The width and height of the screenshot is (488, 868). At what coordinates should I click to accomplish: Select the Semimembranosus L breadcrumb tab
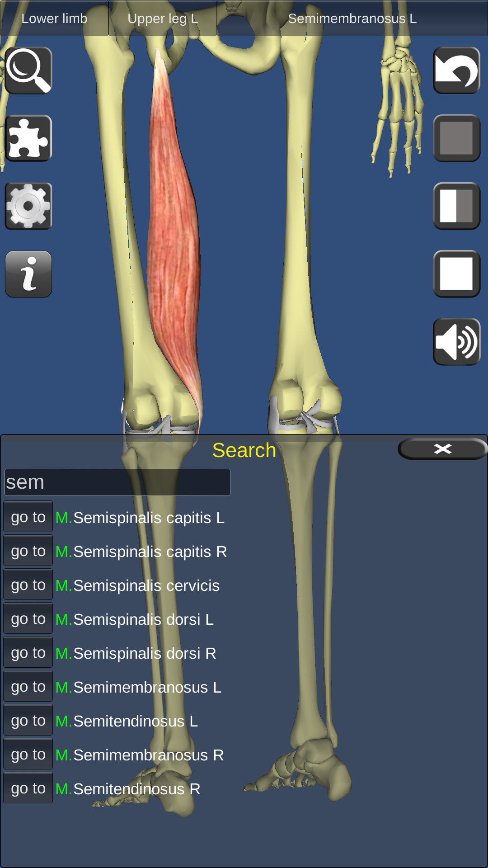tap(352, 18)
